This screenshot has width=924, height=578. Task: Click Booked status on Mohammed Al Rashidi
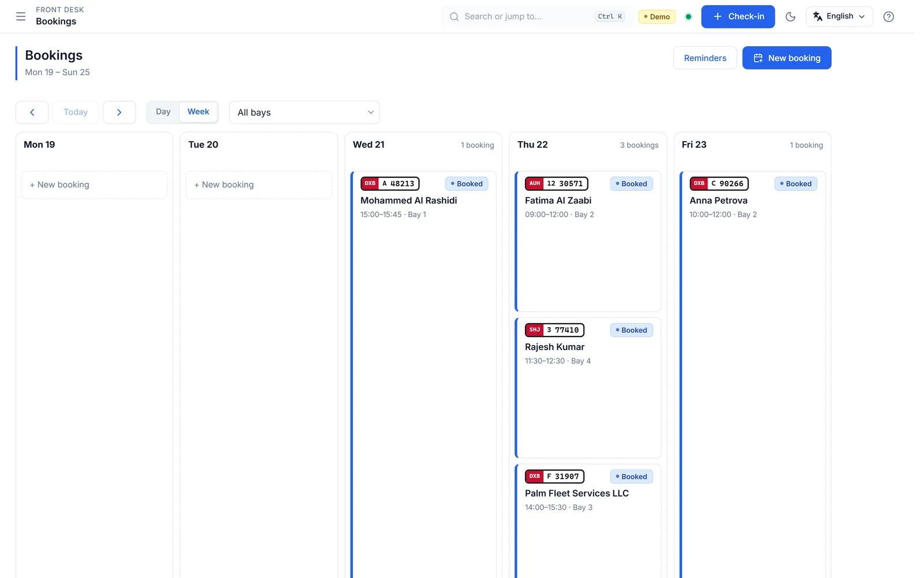[x=467, y=184]
